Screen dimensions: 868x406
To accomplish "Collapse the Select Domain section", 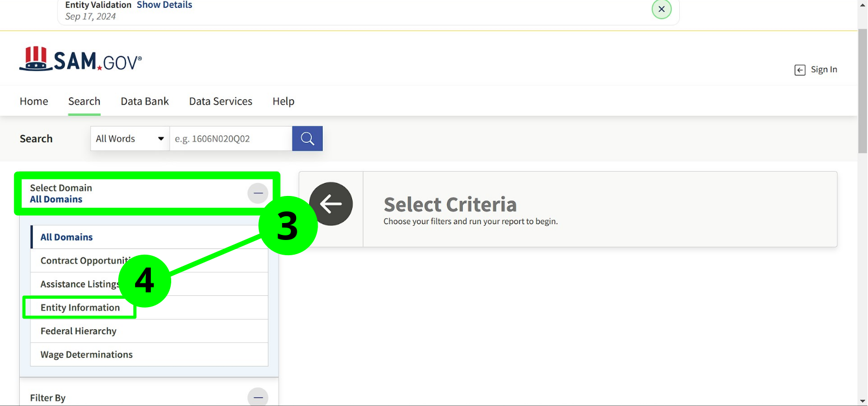I will 258,193.
